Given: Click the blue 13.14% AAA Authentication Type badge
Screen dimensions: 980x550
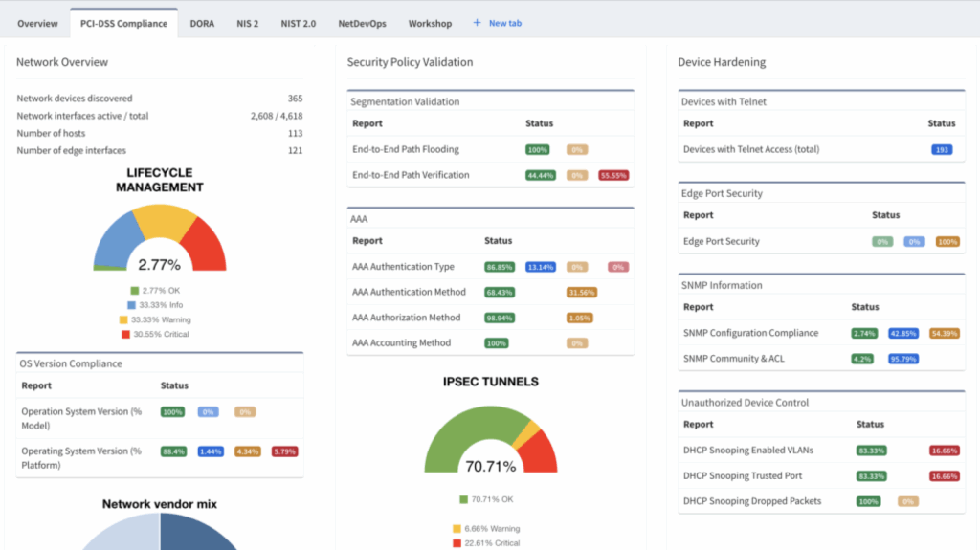Looking at the screenshot, I should pos(541,267).
